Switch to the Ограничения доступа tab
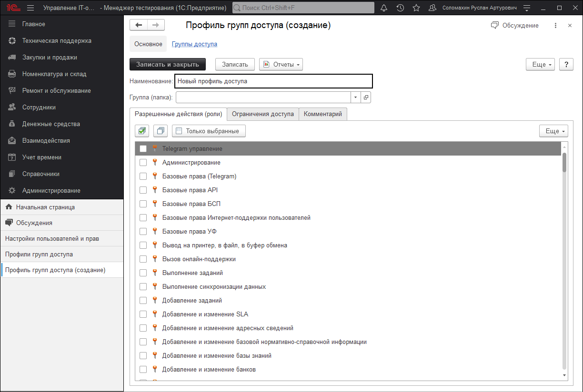The height and width of the screenshot is (392, 583). tap(263, 114)
